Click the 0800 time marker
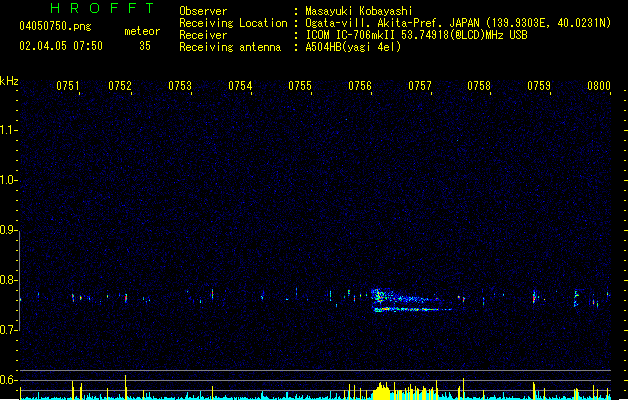Screen dimensions: 629x400 [x=599, y=86]
